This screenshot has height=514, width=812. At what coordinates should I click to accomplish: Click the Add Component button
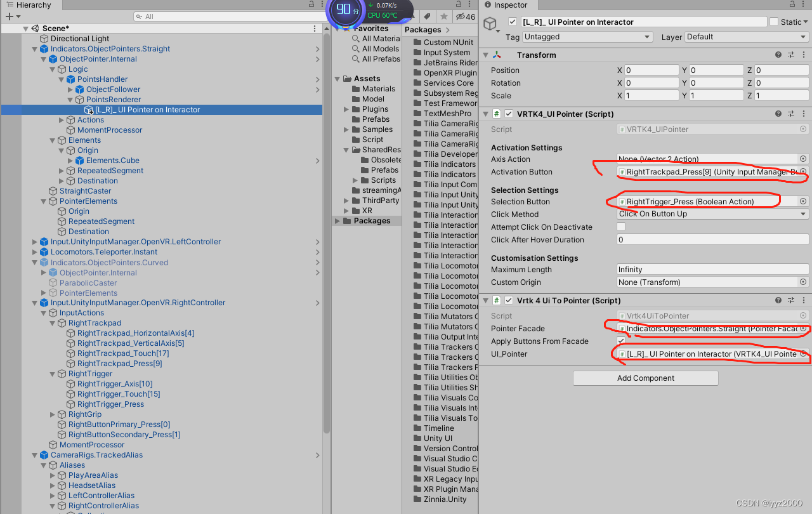click(x=645, y=378)
